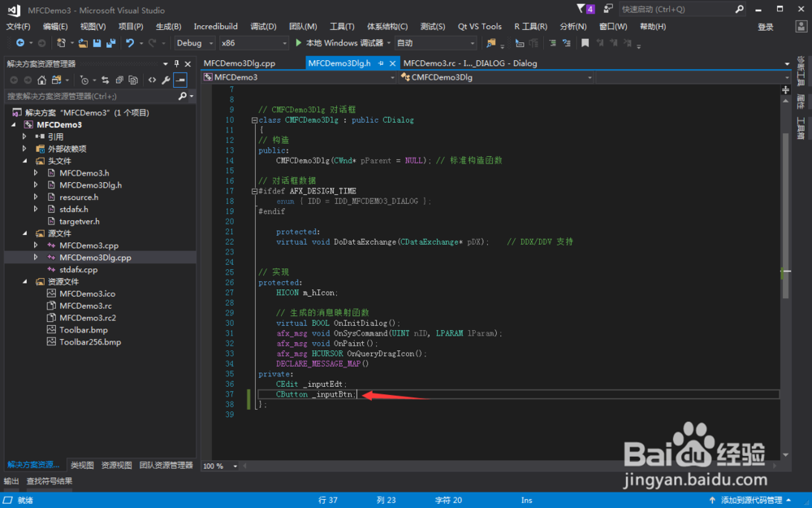Toggle Preview Selected Items in Solution Explorer
This screenshot has height=508, width=812.
(179, 80)
